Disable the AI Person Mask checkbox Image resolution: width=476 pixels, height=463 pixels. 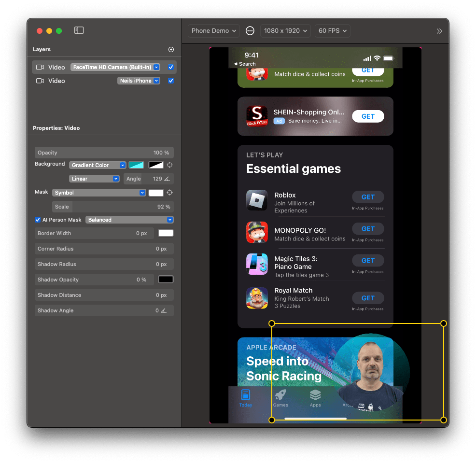[x=38, y=220]
